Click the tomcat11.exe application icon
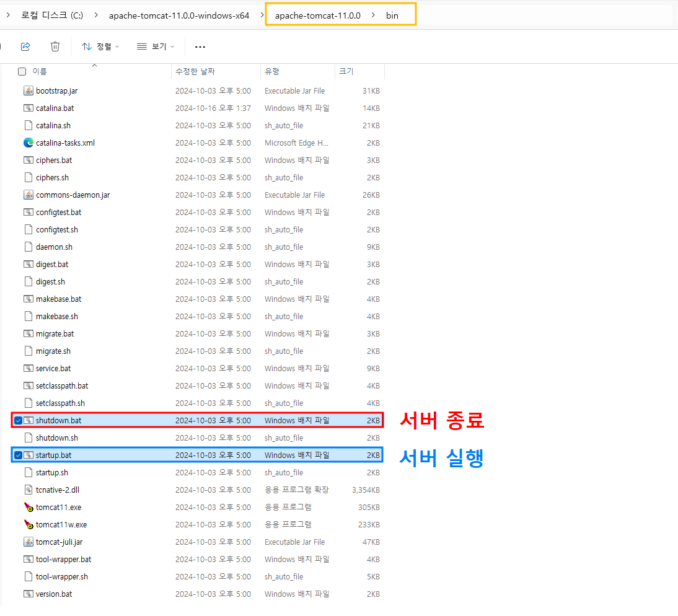 [x=28, y=507]
